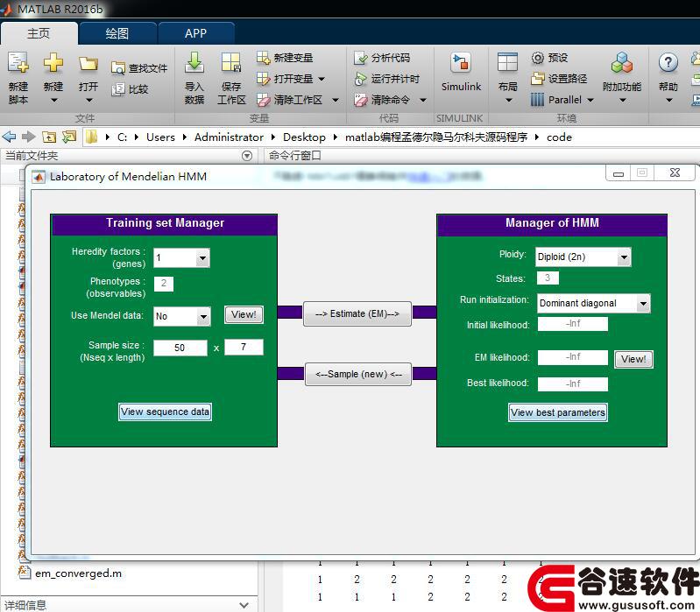Click Run and Time (运行并计时) item

(386, 79)
